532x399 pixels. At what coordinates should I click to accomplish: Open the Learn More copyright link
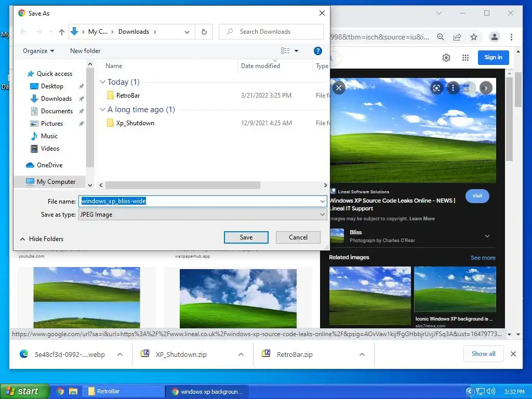422,219
